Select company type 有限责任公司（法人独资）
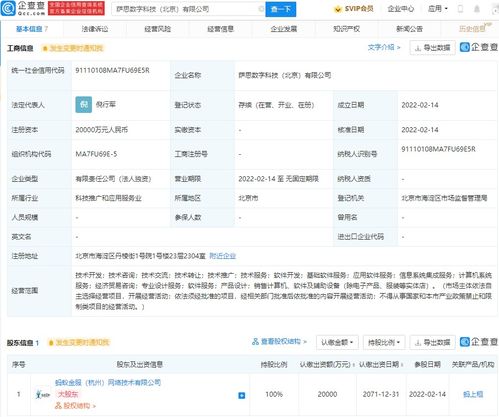This screenshot has height=417, width=499. [113, 179]
